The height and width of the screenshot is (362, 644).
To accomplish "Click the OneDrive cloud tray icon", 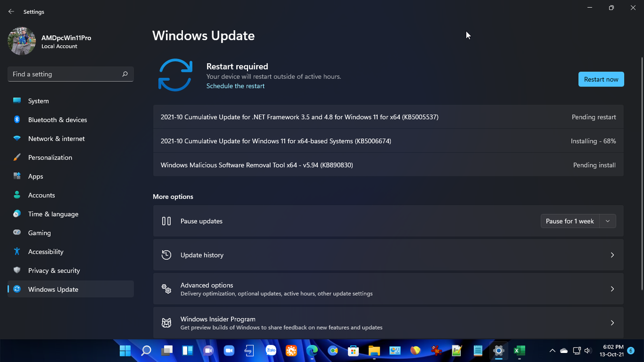I will pyautogui.click(x=564, y=350).
